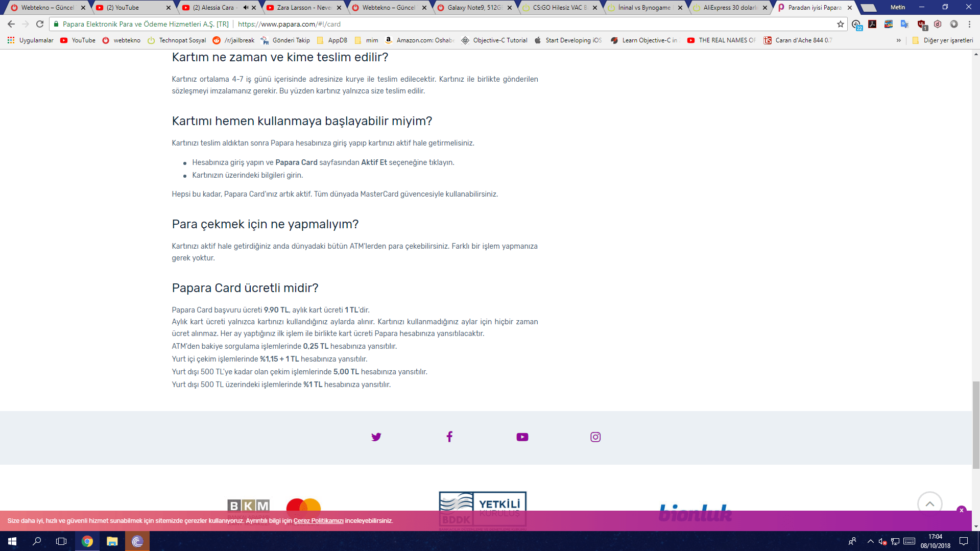Open the YouTube bookmark

(x=78, y=40)
